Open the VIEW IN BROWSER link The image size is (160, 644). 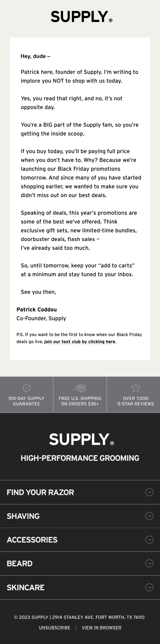click(x=102, y=627)
